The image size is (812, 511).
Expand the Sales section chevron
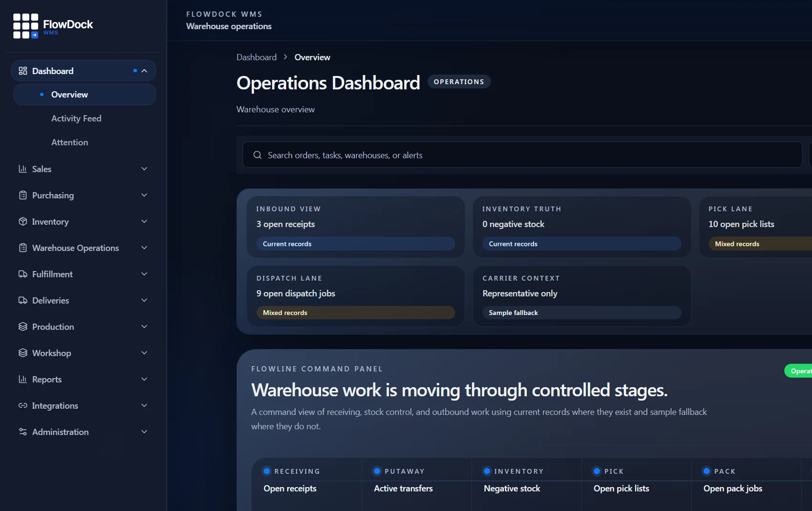144,169
